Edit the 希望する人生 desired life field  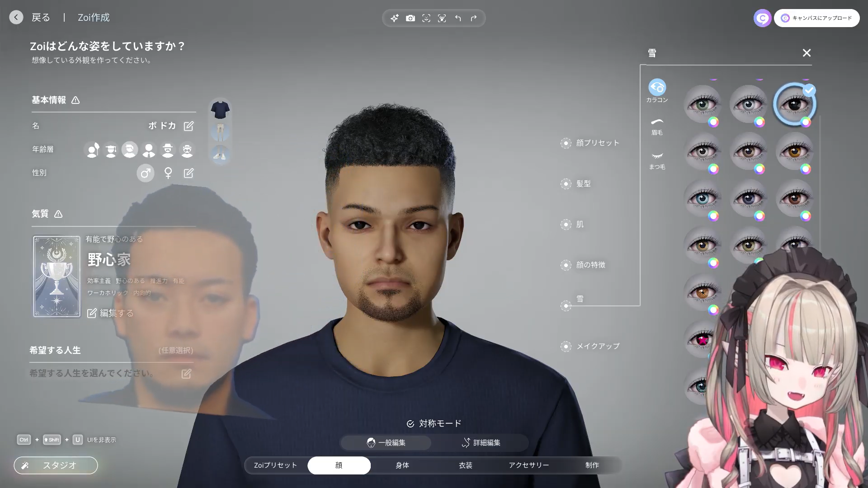click(x=186, y=374)
